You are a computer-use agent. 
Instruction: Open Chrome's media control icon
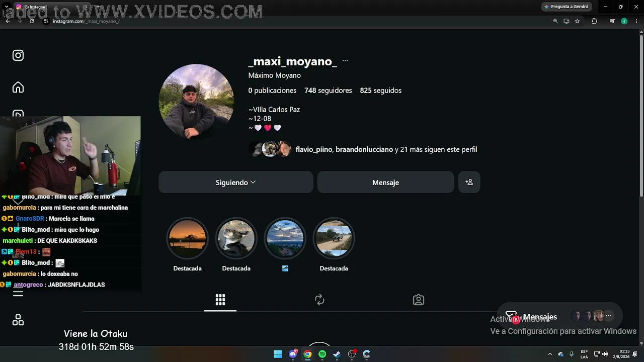click(x=612, y=21)
